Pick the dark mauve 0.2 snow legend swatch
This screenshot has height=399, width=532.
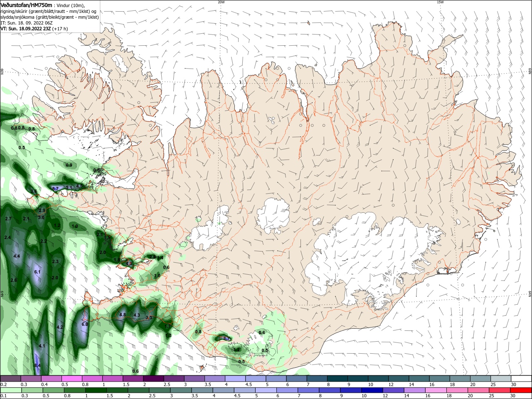click(x=10, y=379)
